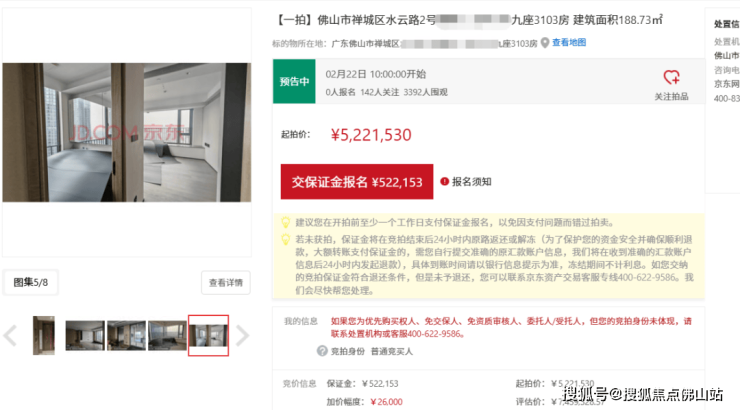
Task: Click the map pin icon beside 查看地图
Action: click(x=545, y=43)
